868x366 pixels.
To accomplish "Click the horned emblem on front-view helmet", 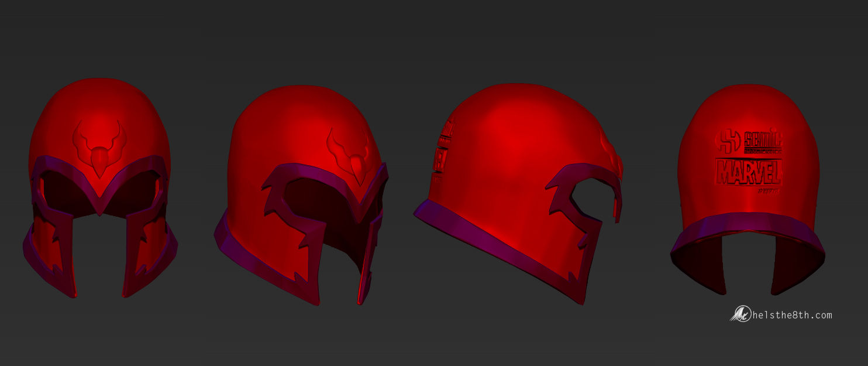I will (99, 149).
